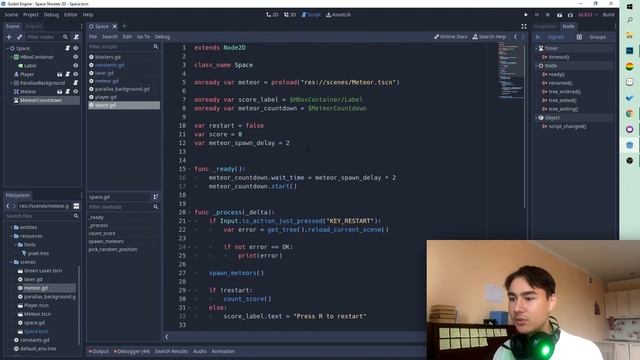Toggle alphabetical sort of methods list

click(x=156, y=197)
